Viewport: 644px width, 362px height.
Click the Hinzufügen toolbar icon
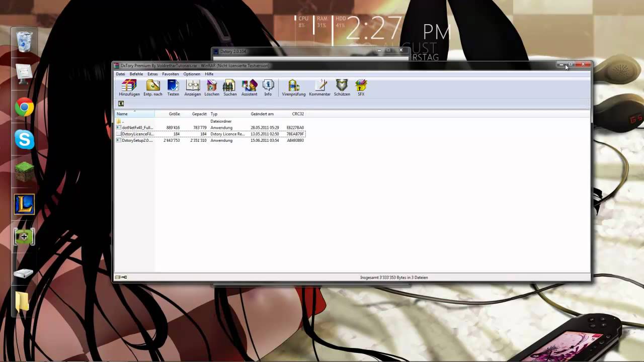click(x=129, y=87)
